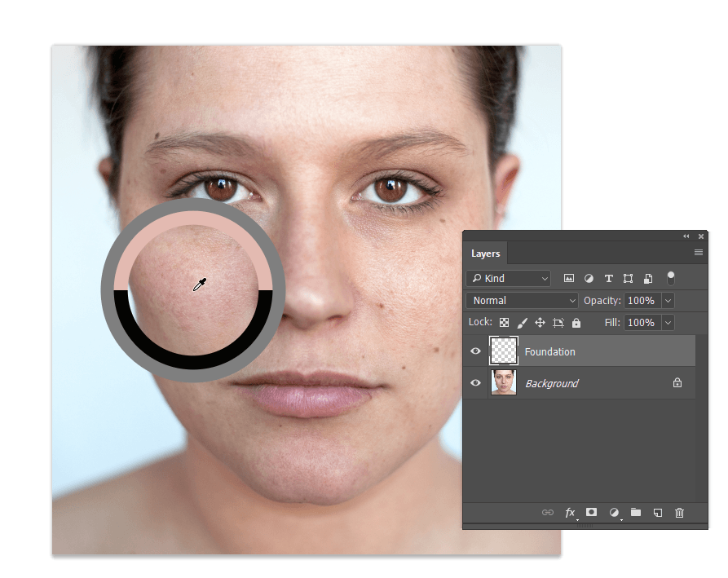The height and width of the screenshot is (578, 728).
Task: Lock transparent pixels
Action: pos(504,323)
